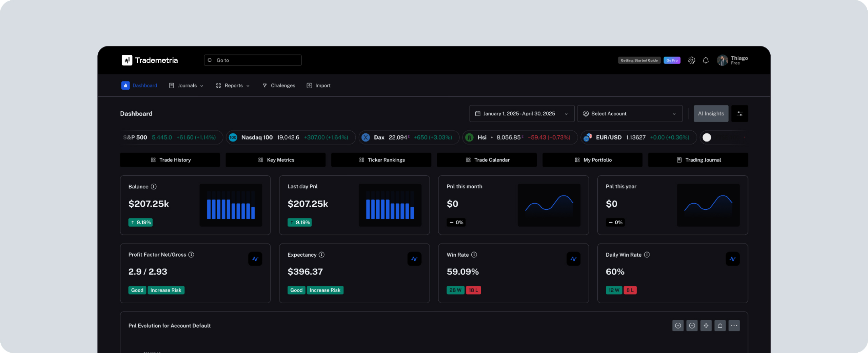The image size is (868, 353).
Task: Expand the Reports menu
Action: click(x=233, y=86)
